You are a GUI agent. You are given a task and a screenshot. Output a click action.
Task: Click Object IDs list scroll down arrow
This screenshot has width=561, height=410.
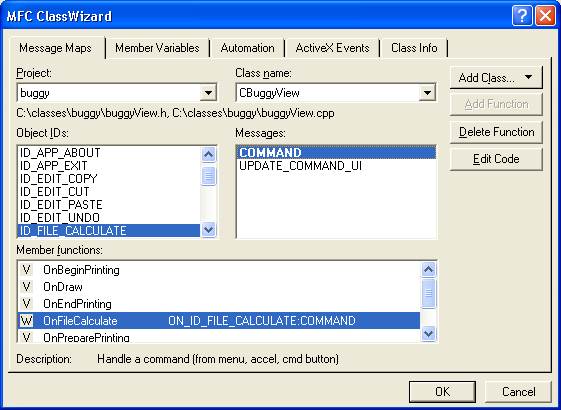click(x=208, y=229)
